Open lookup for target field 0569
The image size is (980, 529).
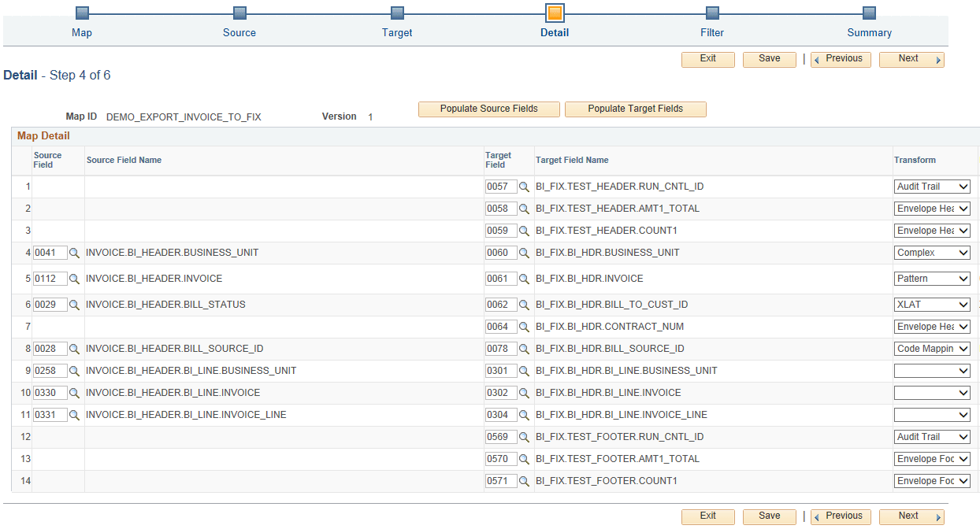pos(524,437)
